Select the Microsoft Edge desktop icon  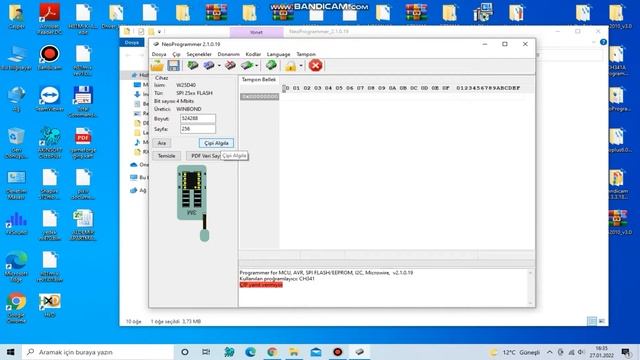tap(16, 267)
